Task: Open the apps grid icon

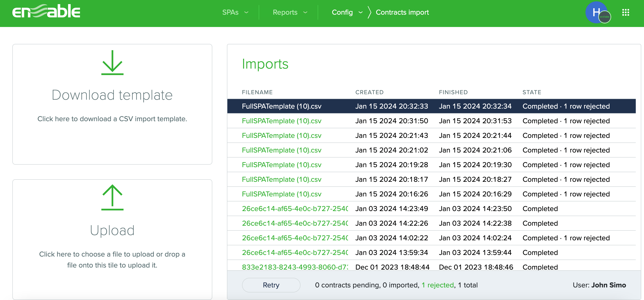Action: coord(625,12)
